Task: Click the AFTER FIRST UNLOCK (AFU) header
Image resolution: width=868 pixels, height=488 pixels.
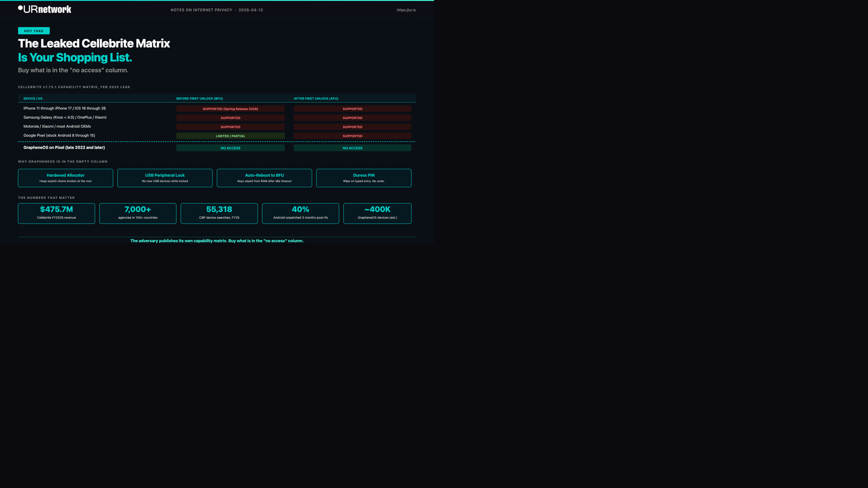Action: coord(316,99)
